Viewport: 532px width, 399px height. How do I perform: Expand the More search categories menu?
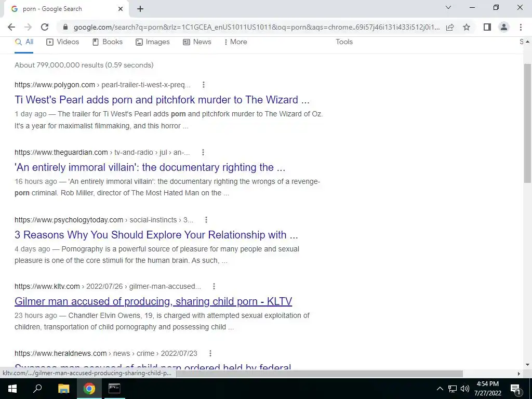pyautogui.click(x=235, y=42)
